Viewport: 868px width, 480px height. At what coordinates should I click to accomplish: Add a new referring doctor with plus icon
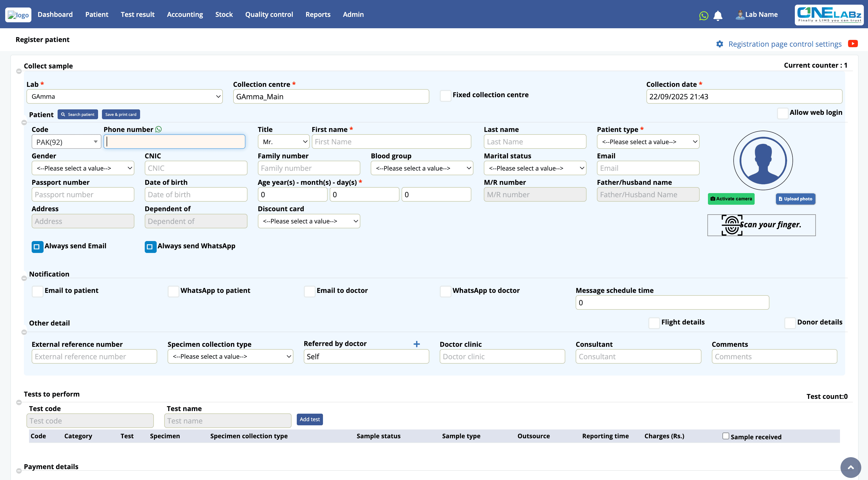coord(416,344)
